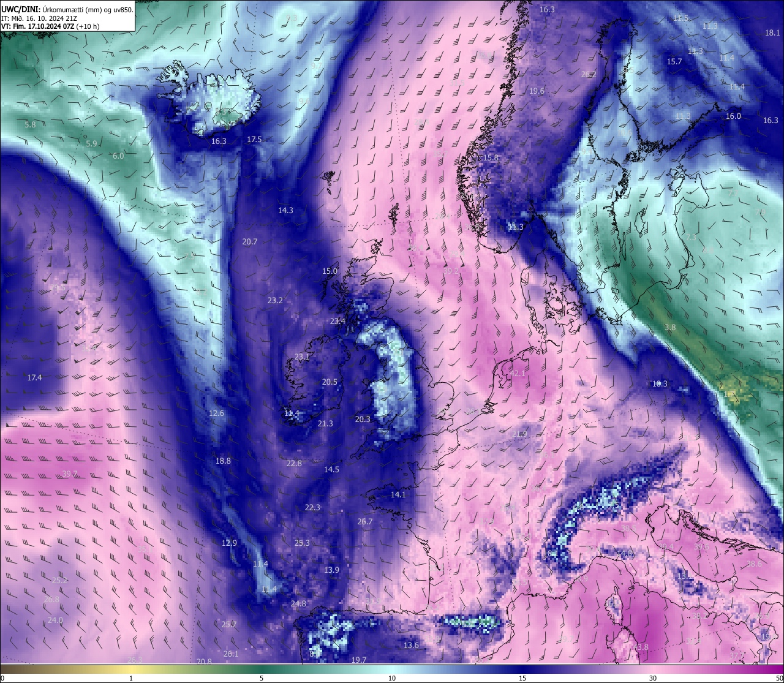The height and width of the screenshot is (683, 784).
Task: Click the map value '15.7'
Action: tap(674, 62)
